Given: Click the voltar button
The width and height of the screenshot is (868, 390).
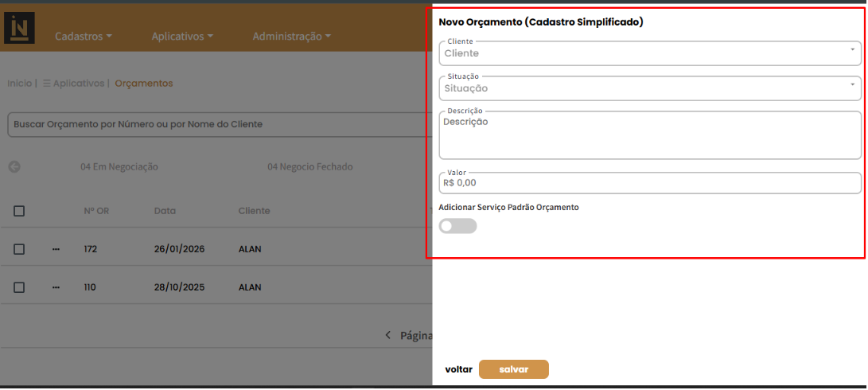Looking at the screenshot, I should pyautogui.click(x=458, y=369).
